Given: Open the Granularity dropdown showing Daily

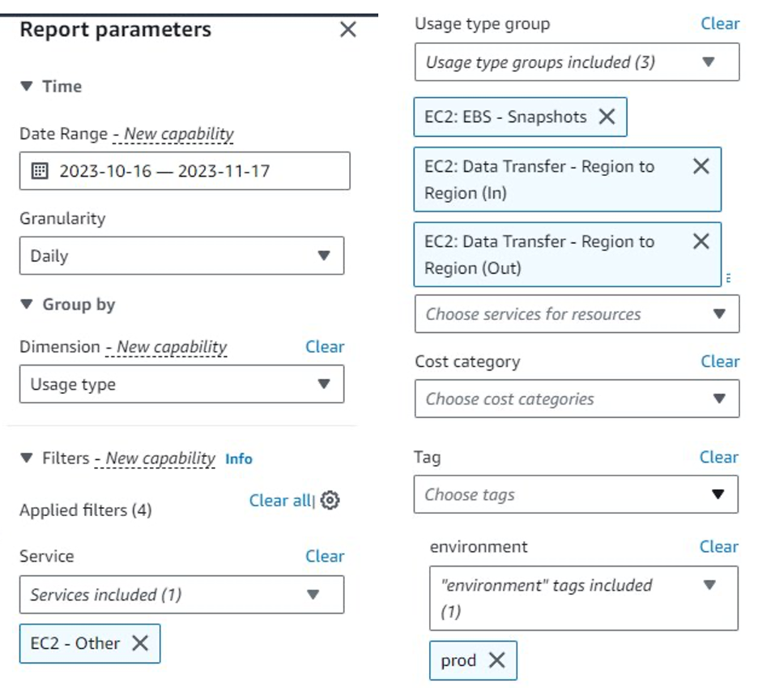Looking at the screenshot, I should pos(181,255).
